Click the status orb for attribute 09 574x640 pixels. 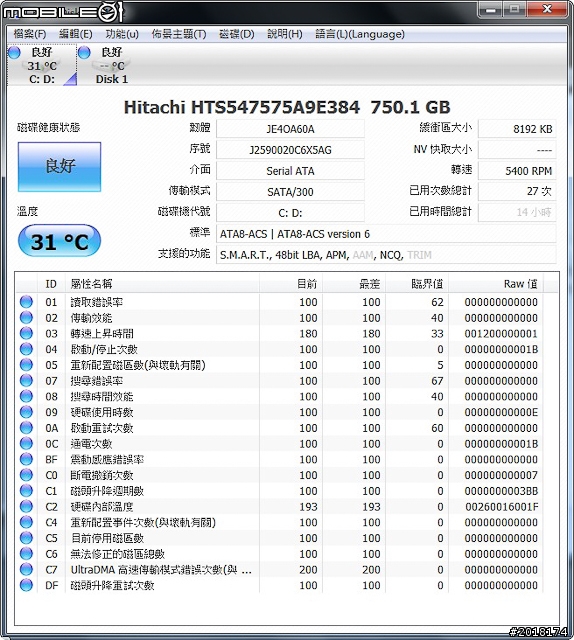pyautogui.click(x=26, y=412)
